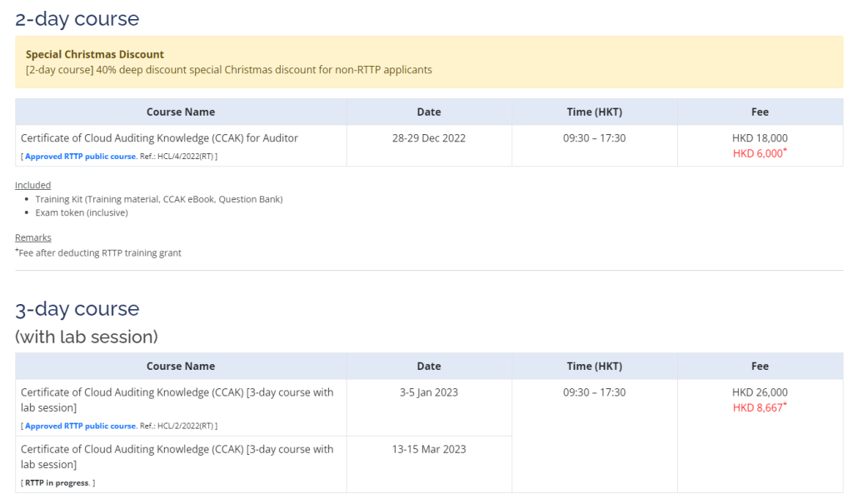This screenshot has width=853, height=504.
Task: Click the CCAK for Auditor course name
Action: click(159, 138)
